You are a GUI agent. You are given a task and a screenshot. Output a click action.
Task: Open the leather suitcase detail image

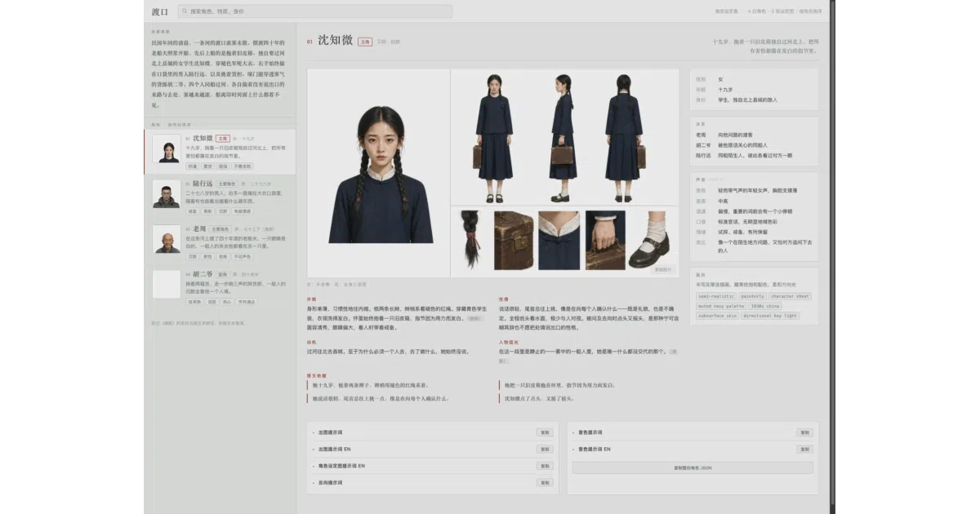point(514,240)
